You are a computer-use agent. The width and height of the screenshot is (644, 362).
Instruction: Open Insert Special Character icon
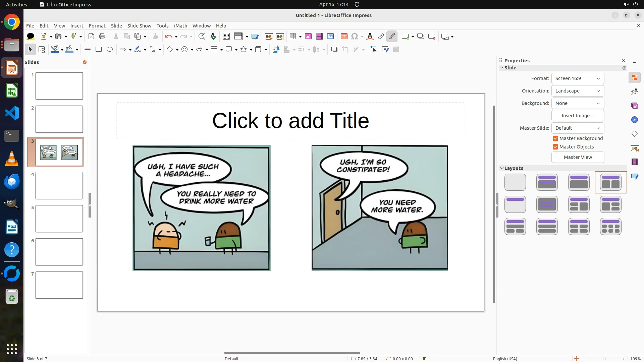(355, 37)
